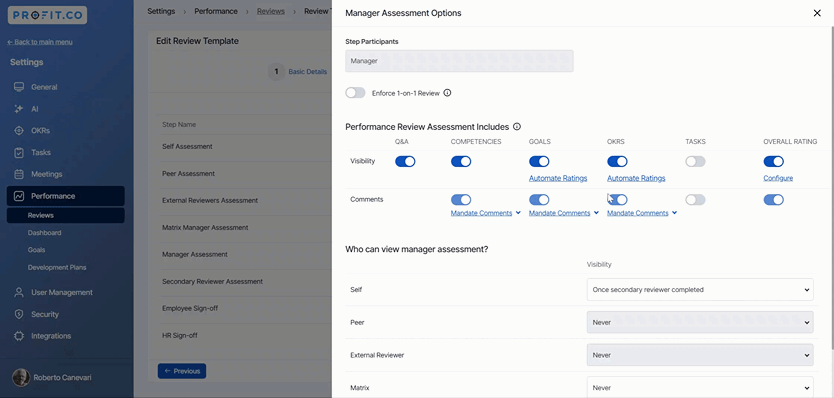
Task: Click HR Sign-off step row
Action: click(244, 335)
